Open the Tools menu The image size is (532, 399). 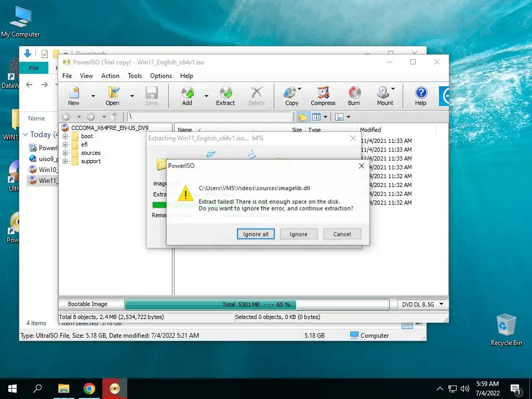coord(135,76)
